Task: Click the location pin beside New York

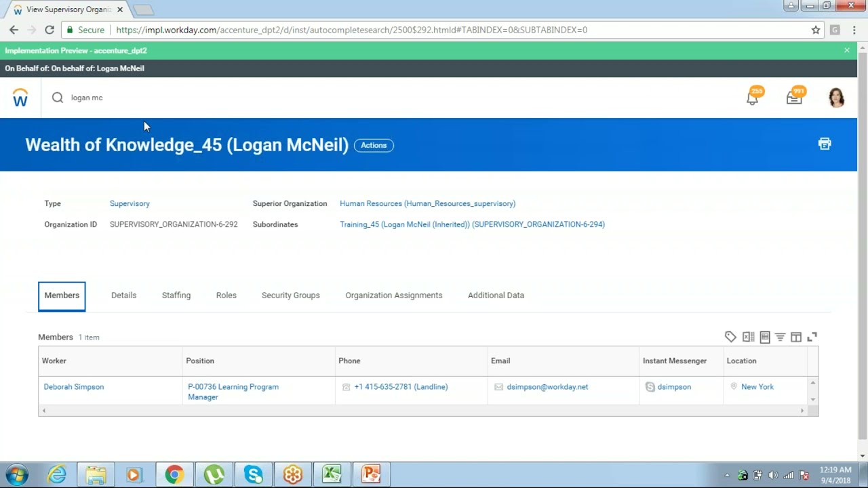Action: pyautogui.click(x=734, y=387)
